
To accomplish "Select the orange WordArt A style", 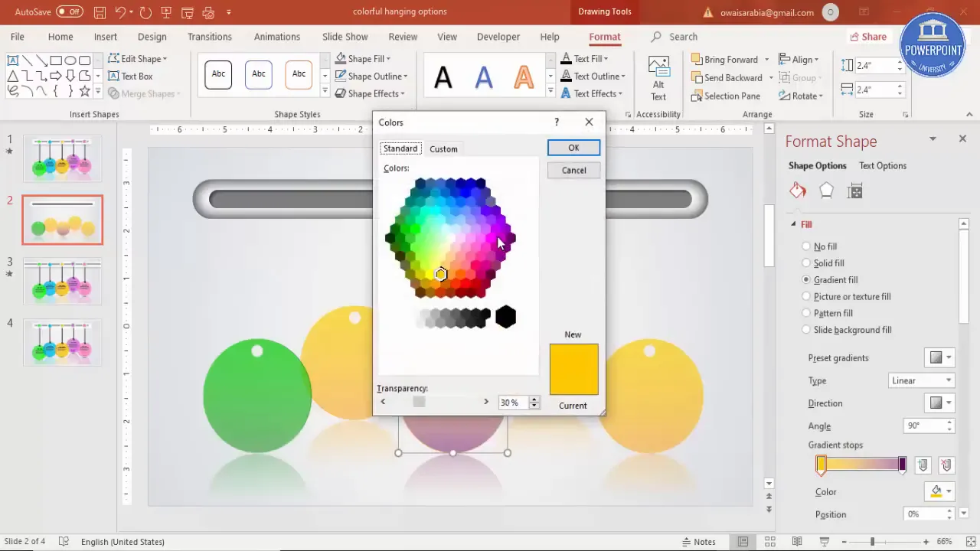I will pyautogui.click(x=524, y=77).
